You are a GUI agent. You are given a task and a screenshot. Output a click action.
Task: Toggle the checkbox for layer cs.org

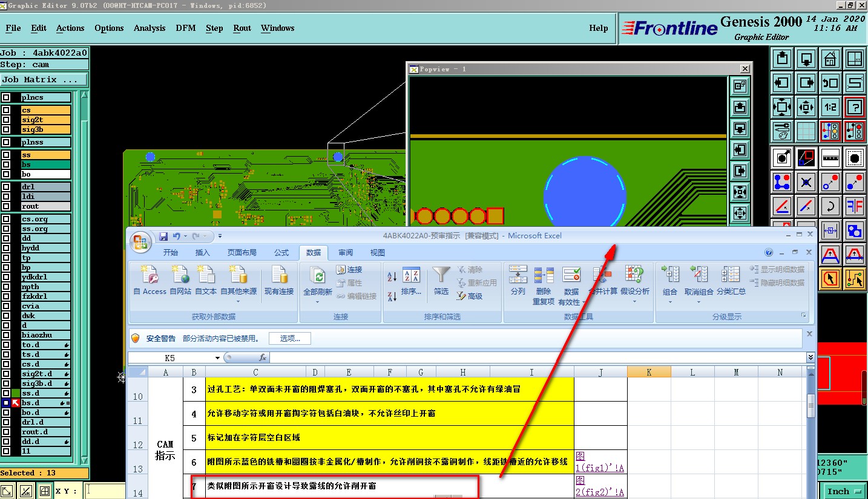6,219
